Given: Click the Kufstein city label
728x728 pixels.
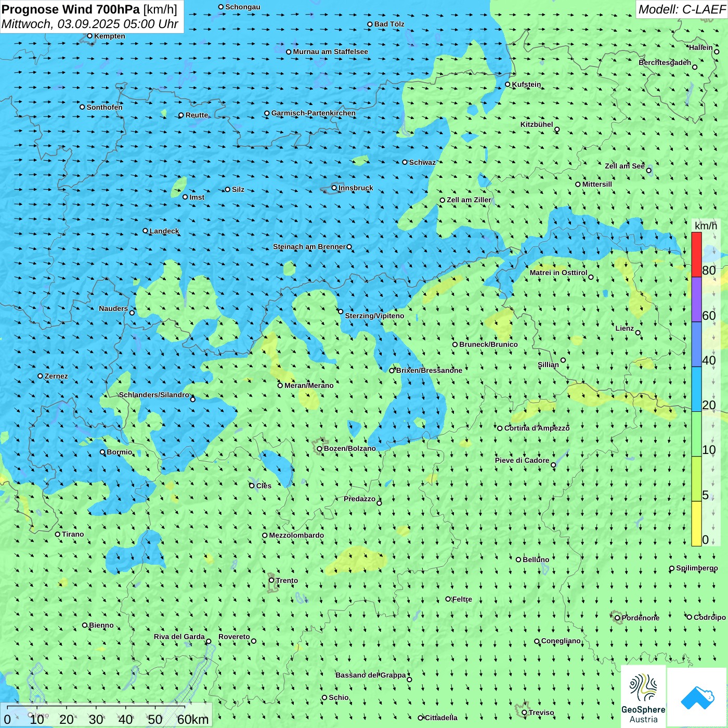Looking at the screenshot, I should (x=526, y=84).
